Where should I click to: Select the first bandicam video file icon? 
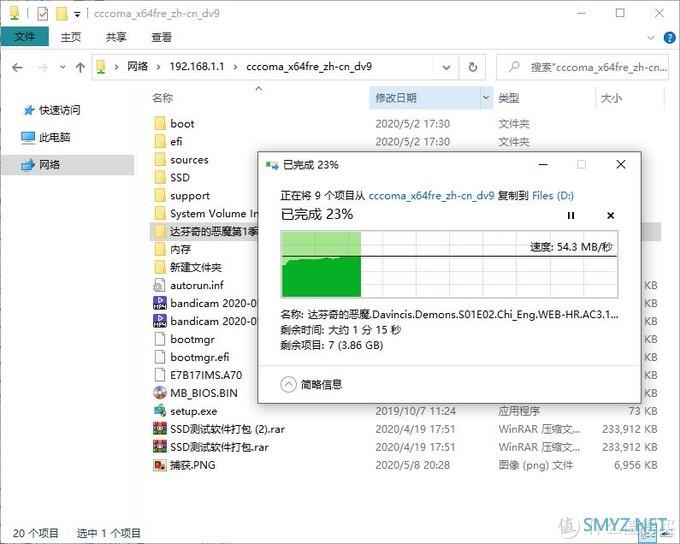point(160,303)
